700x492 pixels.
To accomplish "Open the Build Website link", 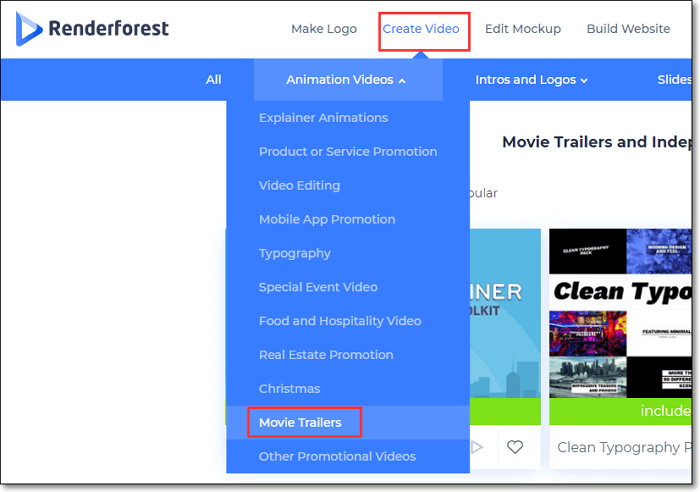I will tap(628, 29).
